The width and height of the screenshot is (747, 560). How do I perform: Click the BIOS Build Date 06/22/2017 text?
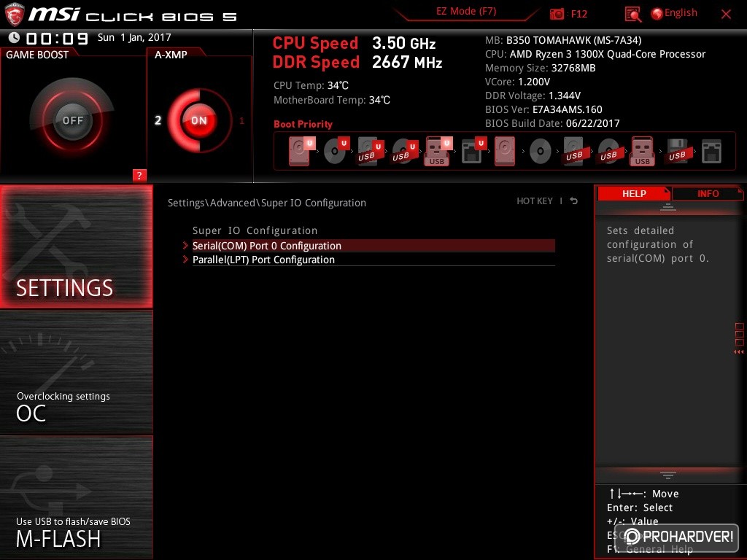click(552, 123)
